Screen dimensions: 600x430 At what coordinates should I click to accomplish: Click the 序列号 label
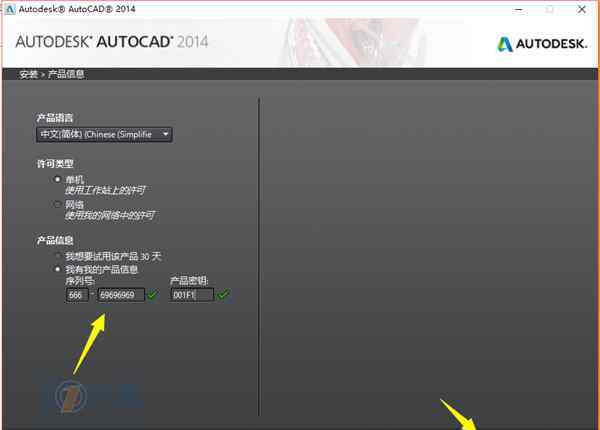coord(80,281)
